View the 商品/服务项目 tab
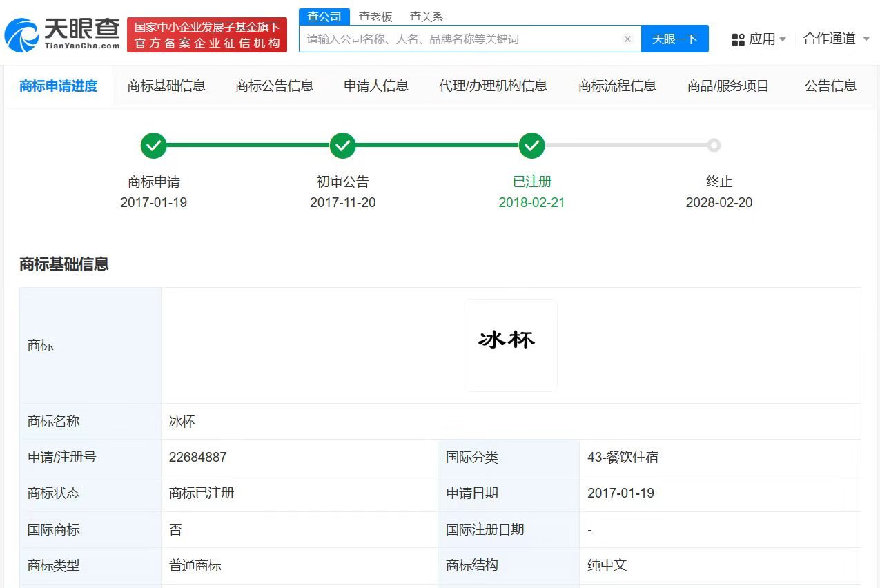 [x=727, y=86]
